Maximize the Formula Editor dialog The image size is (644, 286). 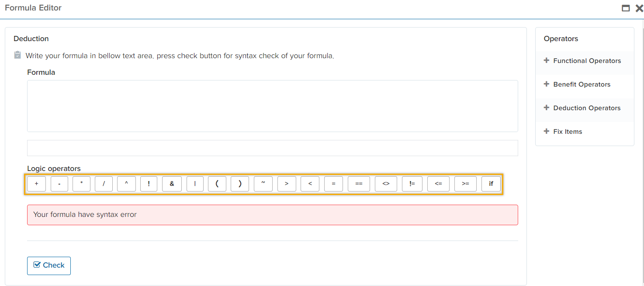coord(626,8)
